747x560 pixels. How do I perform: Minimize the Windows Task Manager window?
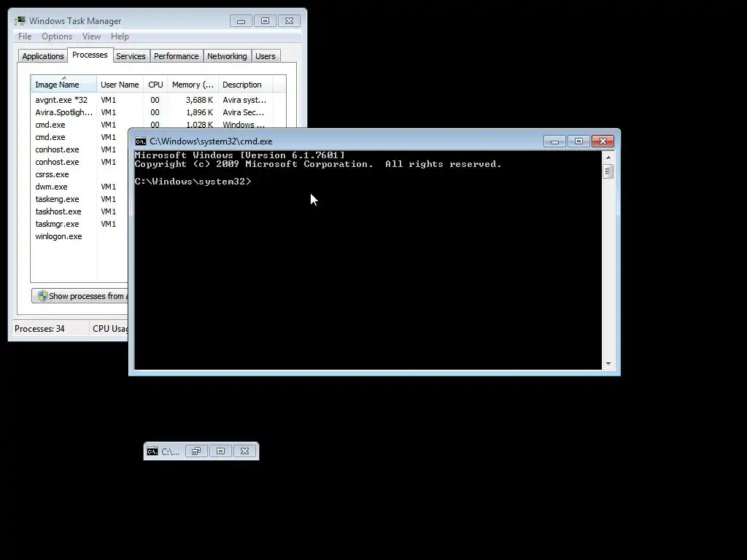pos(241,21)
